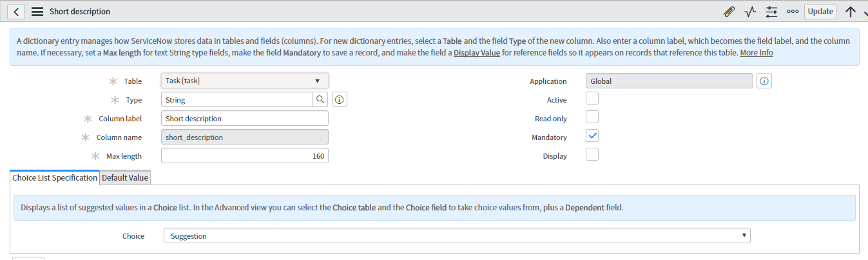Open the more options ellipsis icon

(x=793, y=12)
